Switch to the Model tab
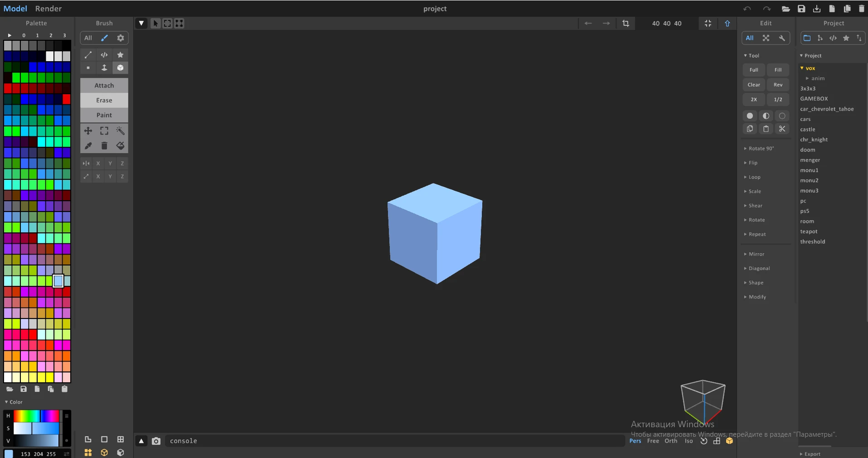Image resolution: width=868 pixels, height=458 pixels. coord(15,9)
